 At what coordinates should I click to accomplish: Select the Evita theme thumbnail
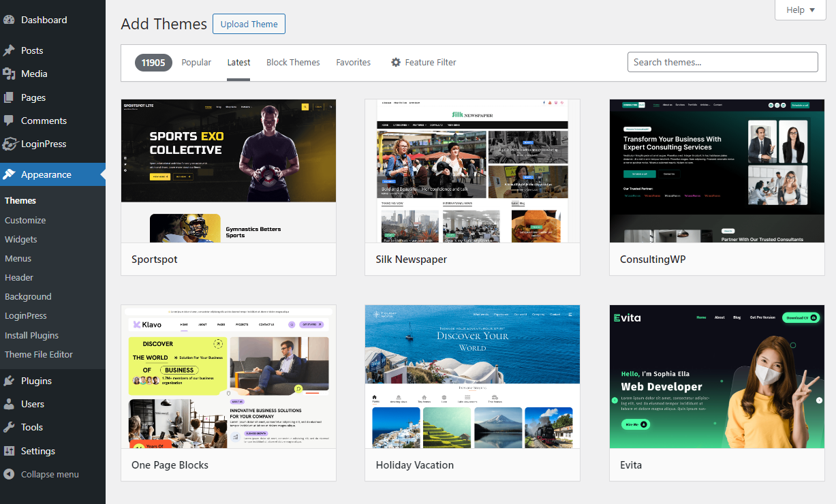[x=717, y=377]
